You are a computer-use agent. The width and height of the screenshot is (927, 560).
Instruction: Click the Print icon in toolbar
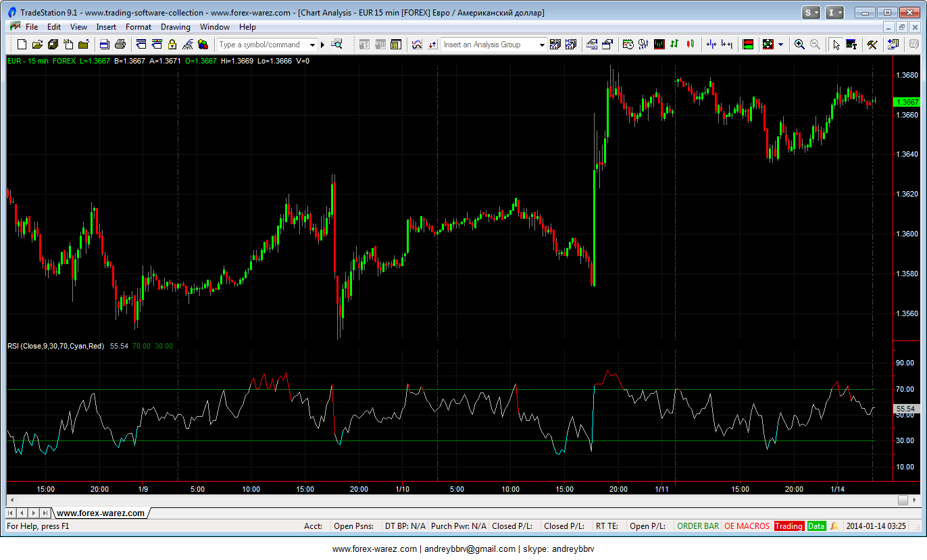(120, 45)
